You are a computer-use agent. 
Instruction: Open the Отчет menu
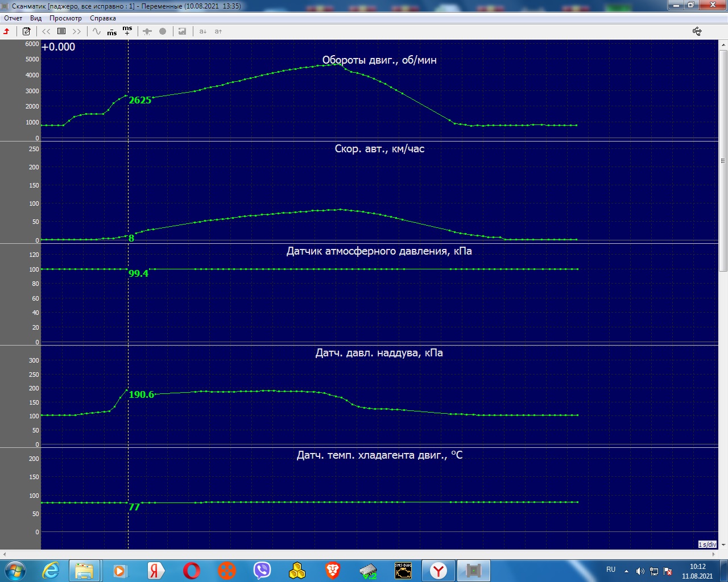point(13,18)
